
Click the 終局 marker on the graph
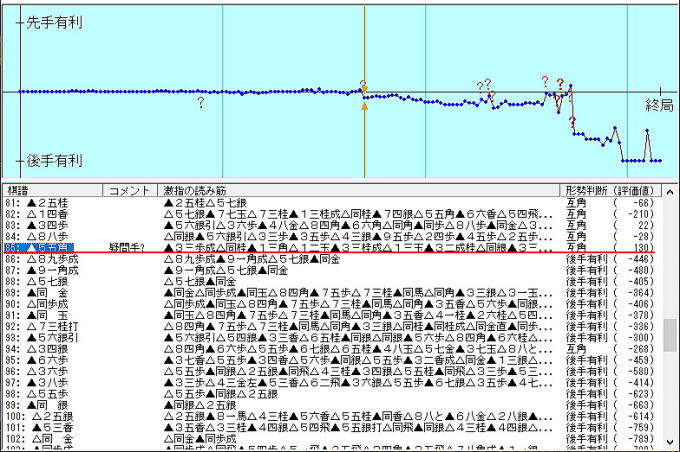point(659,104)
